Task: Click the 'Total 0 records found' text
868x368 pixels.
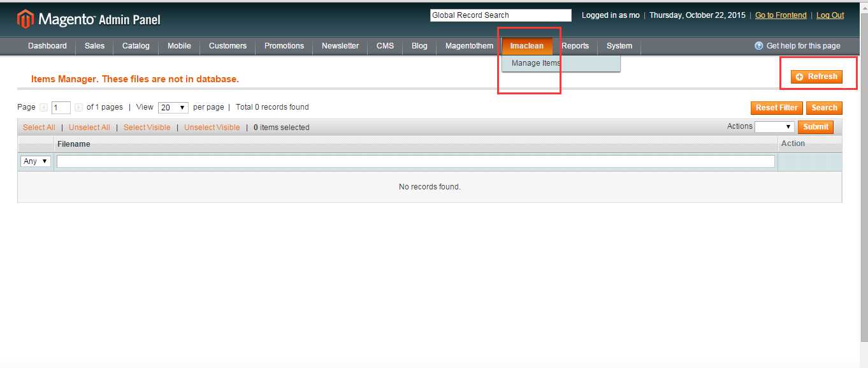Action: click(x=272, y=107)
